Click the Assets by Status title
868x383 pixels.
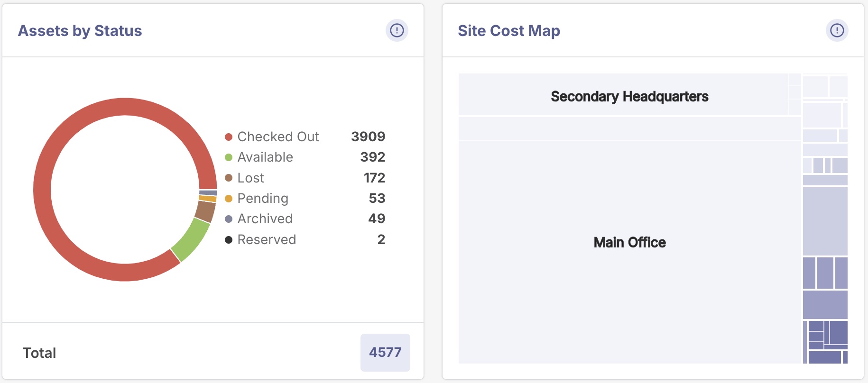click(x=80, y=31)
